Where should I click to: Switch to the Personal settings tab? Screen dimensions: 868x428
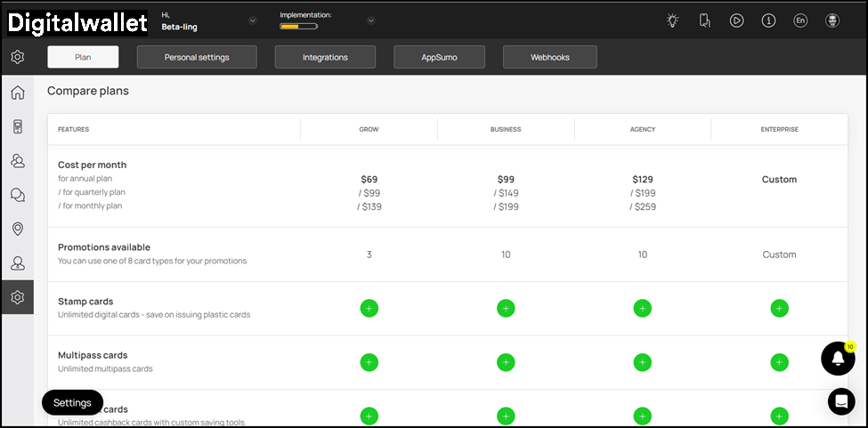tap(197, 57)
